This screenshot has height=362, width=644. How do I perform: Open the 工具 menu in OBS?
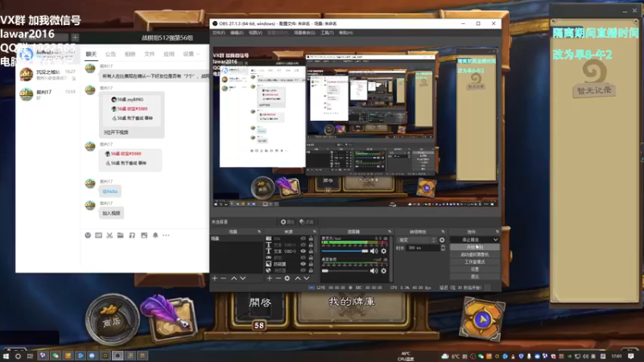(327, 32)
